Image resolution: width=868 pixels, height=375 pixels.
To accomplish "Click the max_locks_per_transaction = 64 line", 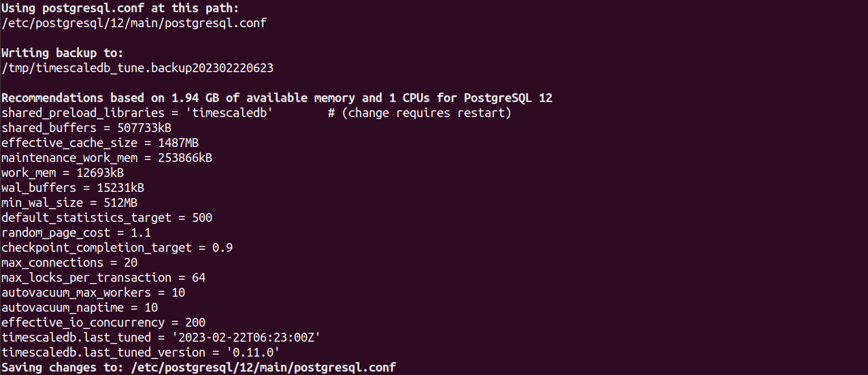I will click(x=103, y=278).
